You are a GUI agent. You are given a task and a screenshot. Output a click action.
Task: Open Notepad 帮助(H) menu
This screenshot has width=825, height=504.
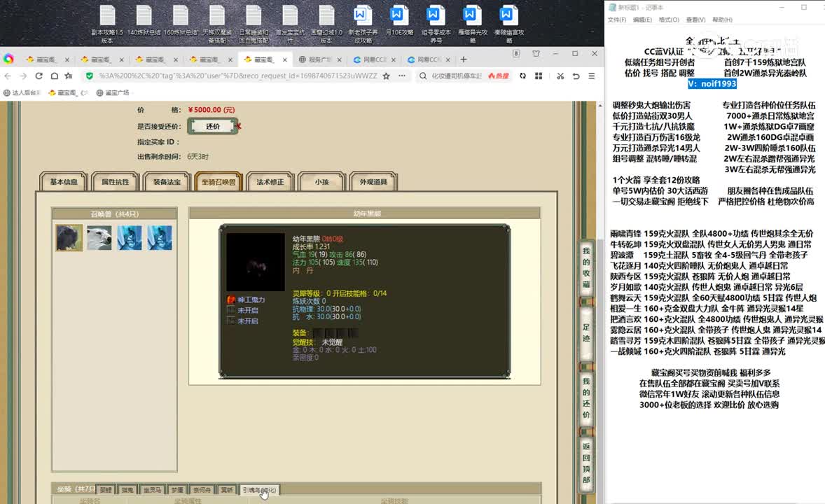click(722, 20)
